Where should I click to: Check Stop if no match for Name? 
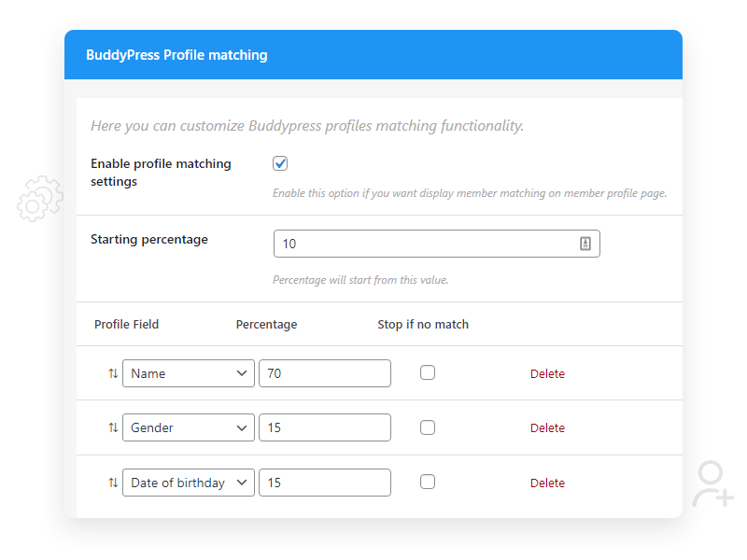[x=428, y=372]
